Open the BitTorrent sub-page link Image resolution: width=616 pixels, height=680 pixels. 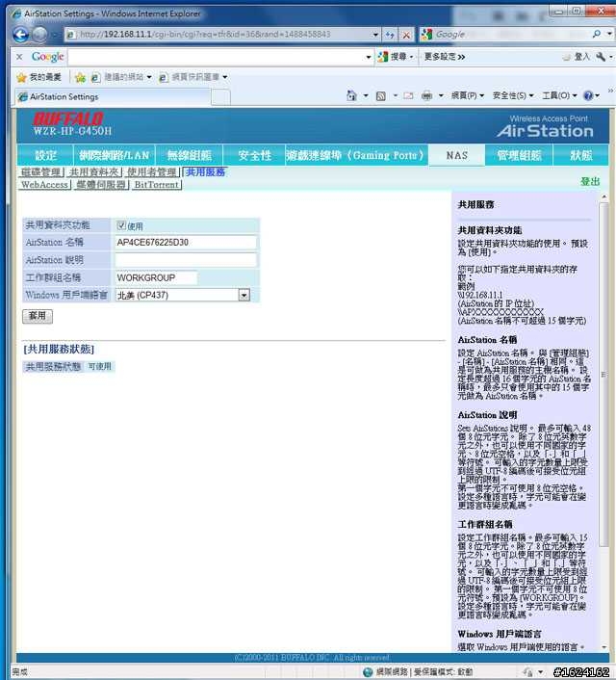coord(157,185)
